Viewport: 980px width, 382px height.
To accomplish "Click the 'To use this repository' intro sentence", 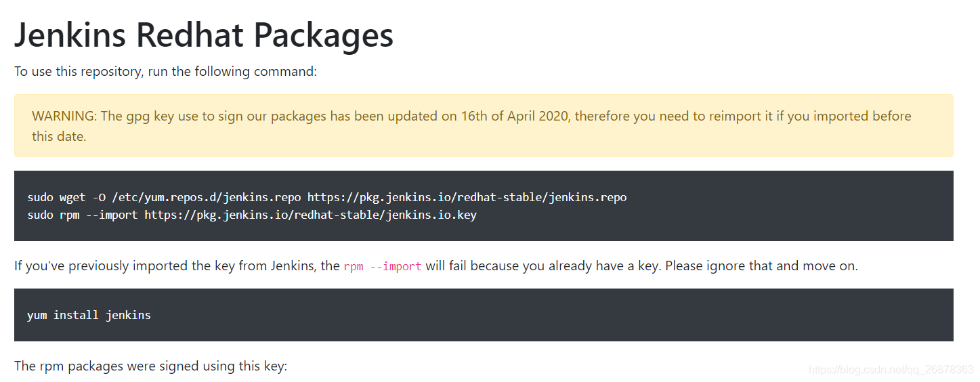I will click(x=165, y=71).
